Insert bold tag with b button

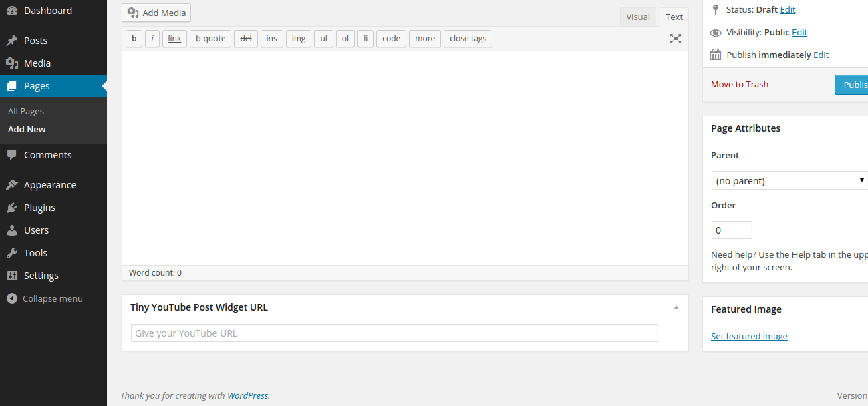(134, 39)
